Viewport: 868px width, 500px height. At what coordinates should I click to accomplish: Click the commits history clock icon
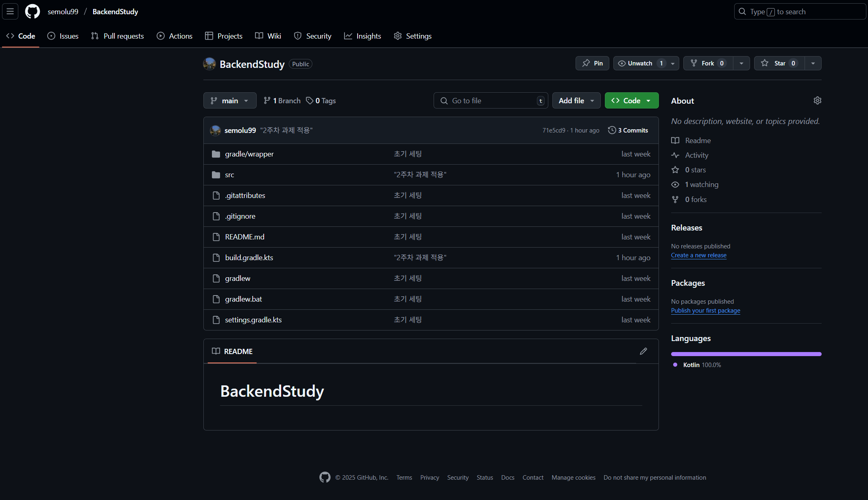[612, 130]
